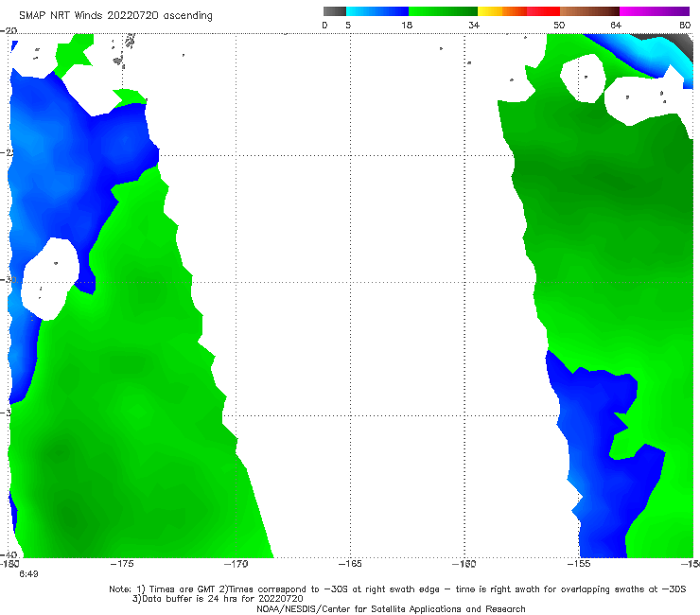Click the latitude label '-20' at top left
The image size is (700, 615).
[9, 31]
